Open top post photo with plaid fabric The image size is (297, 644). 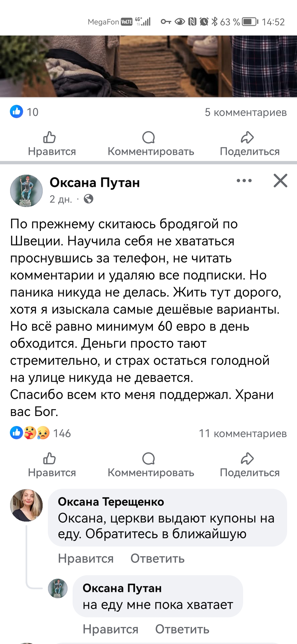tap(148, 66)
